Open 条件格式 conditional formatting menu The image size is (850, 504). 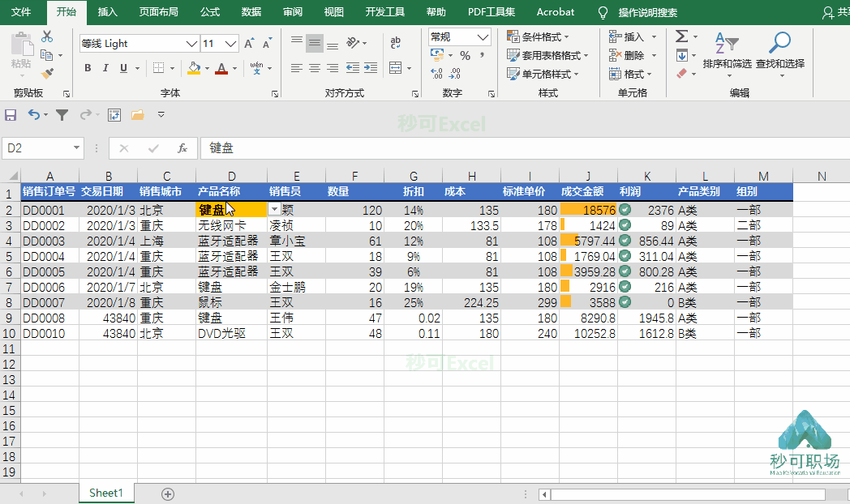coord(538,36)
